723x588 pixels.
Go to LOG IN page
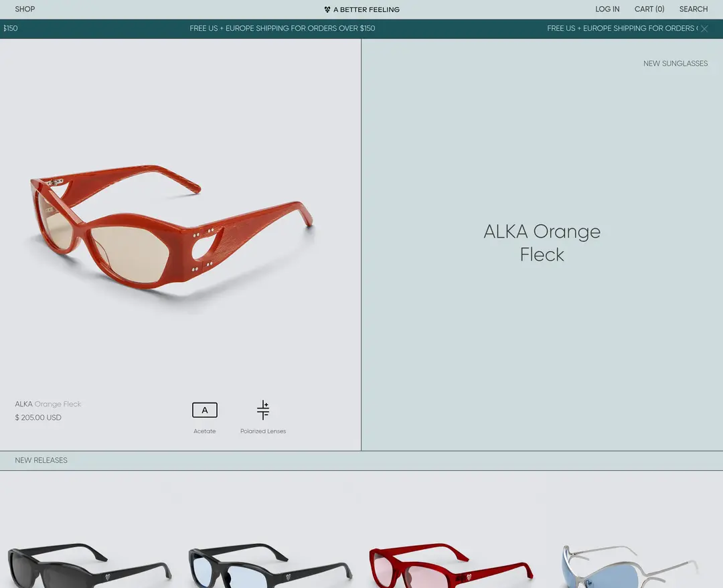[607, 9]
